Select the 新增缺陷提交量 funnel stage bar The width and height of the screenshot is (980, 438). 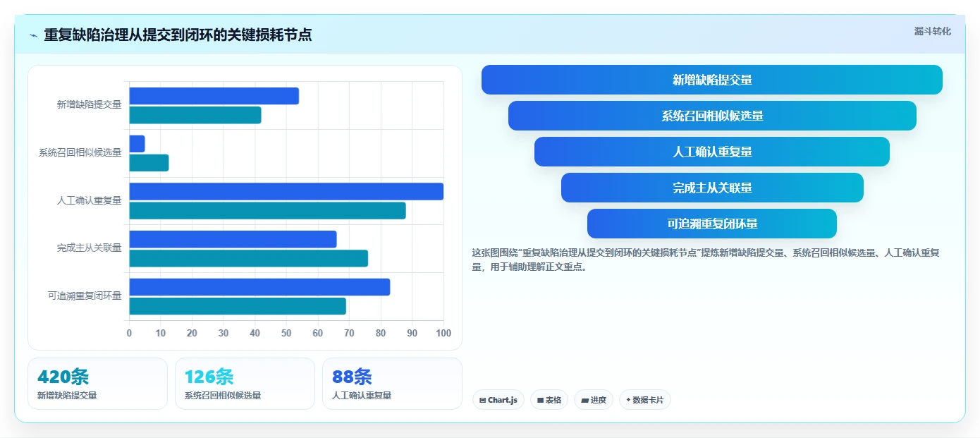click(712, 80)
